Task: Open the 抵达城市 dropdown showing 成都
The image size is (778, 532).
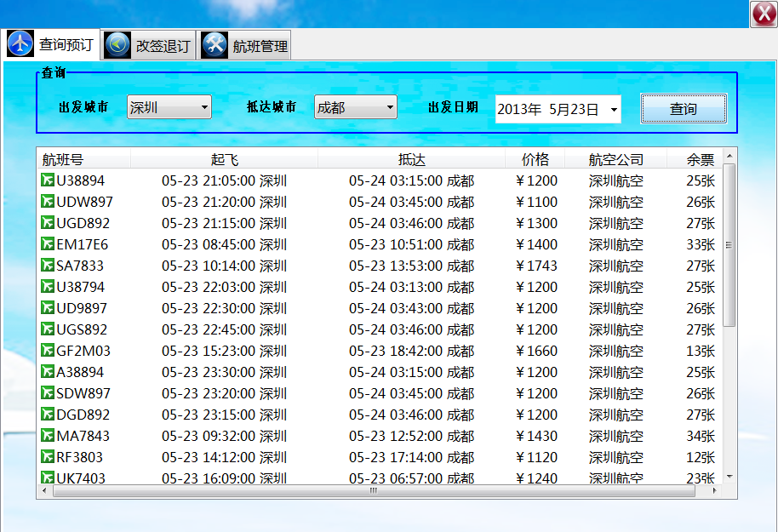Action: [x=356, y=106]
